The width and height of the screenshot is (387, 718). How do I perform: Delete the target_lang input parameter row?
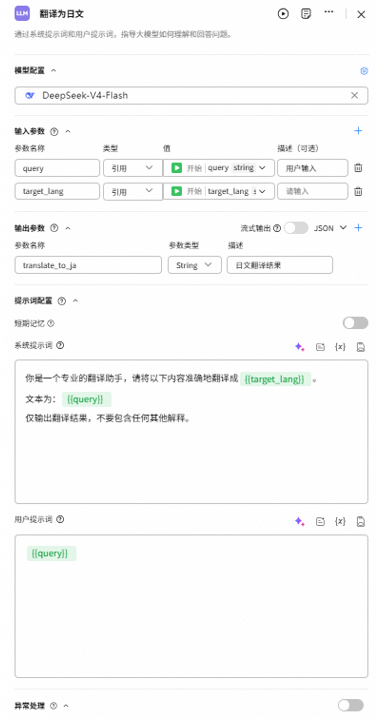click(x=358, y=191)
